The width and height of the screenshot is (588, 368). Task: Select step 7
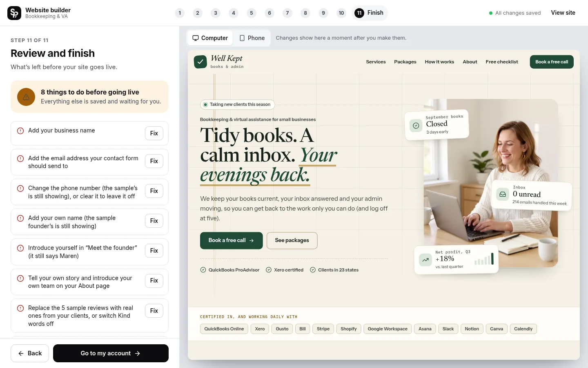(x=287, y=13)
